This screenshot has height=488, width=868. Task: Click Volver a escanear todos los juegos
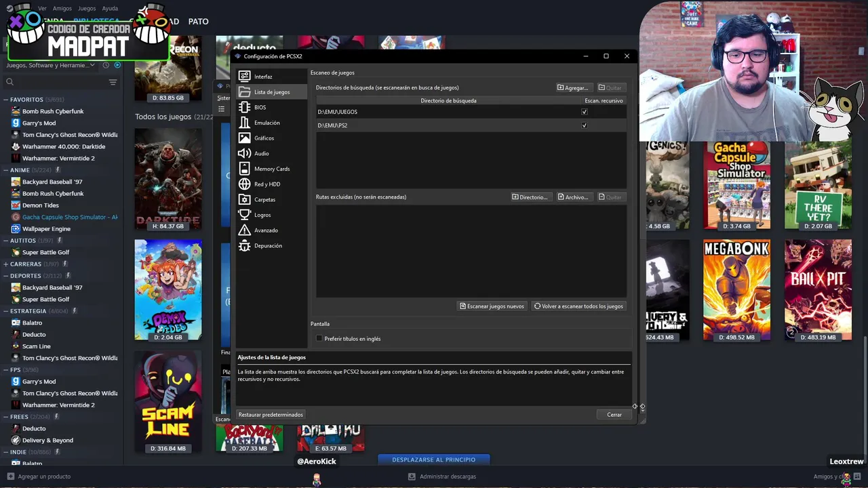[x=578, y=306]
